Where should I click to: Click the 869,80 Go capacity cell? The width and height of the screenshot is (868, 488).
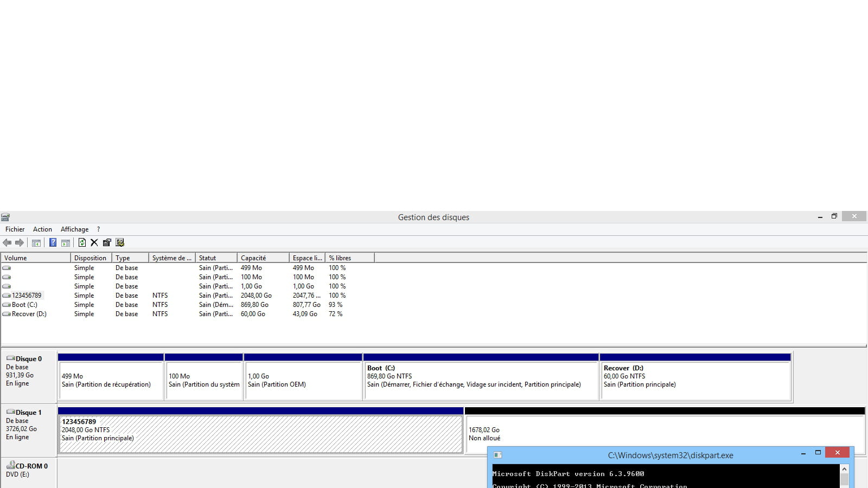click(254, 305)
